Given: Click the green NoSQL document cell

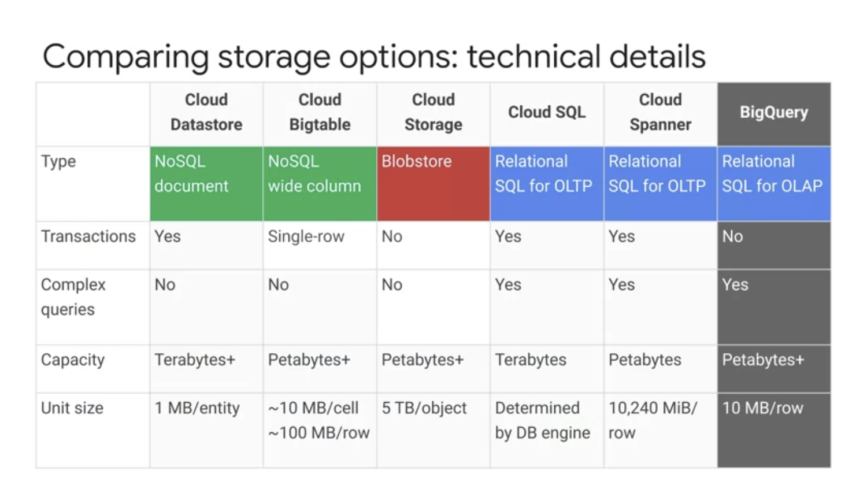Looking at the screenshot, I should point(206,184).
